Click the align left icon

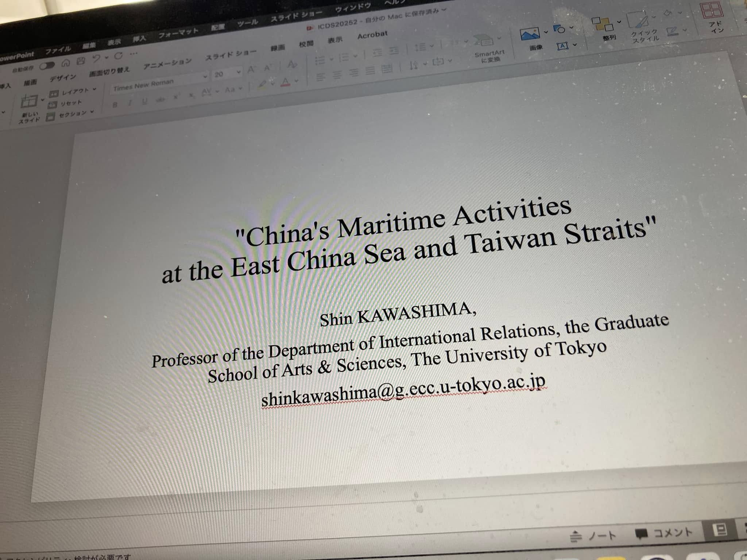coord(320,77)
